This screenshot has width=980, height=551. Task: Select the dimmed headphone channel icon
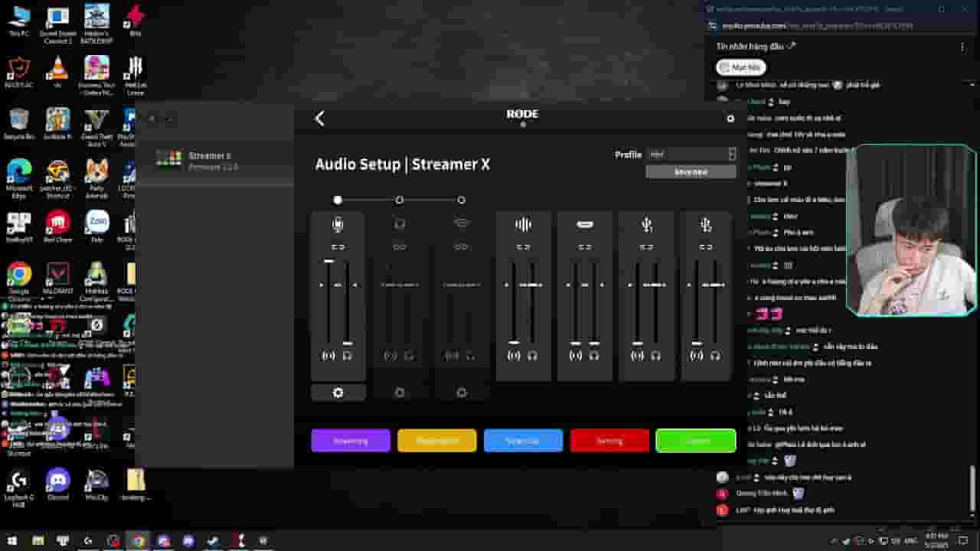(400, 224)
